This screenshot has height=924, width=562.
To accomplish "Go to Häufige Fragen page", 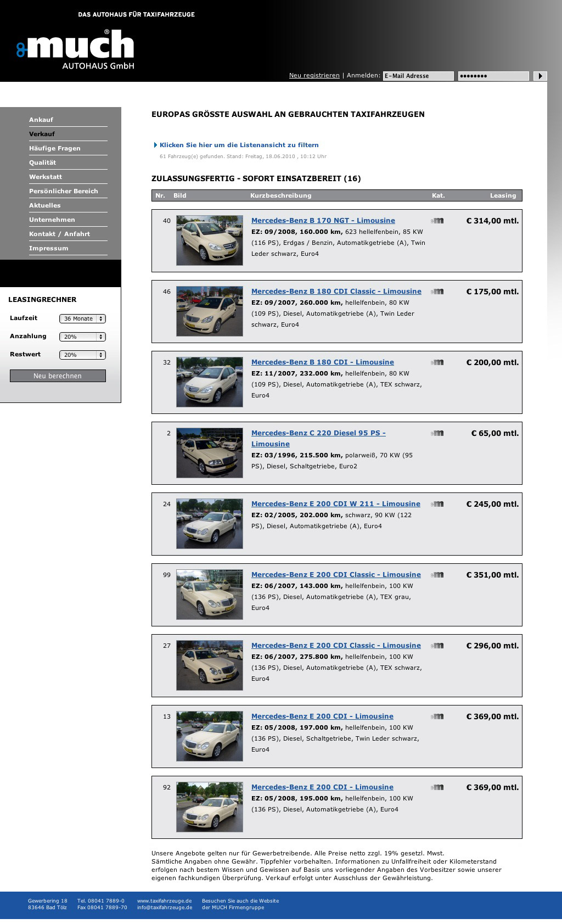I will pyautogui.click(x=55, y=148).
